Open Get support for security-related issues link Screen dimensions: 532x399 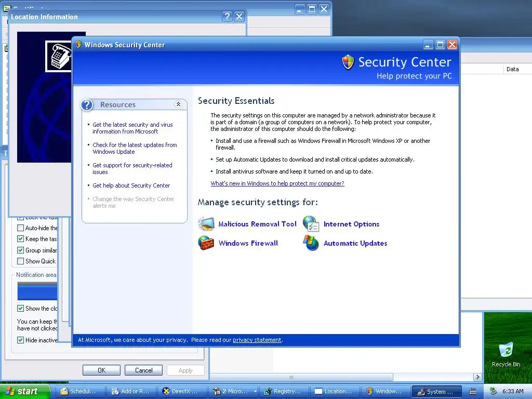(x=132, y=169)
